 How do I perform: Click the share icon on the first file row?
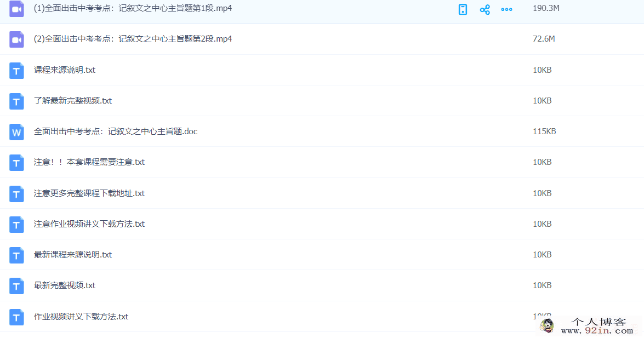tap(485, 9)
